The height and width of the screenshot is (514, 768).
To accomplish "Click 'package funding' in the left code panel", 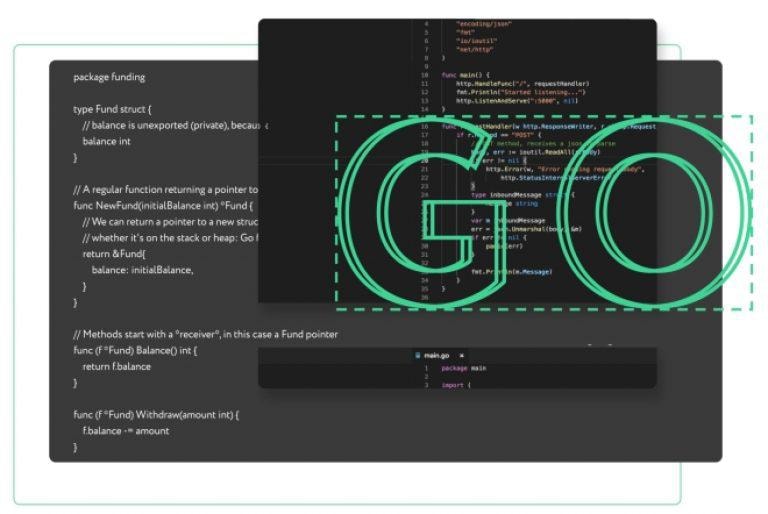I will pyautogui.click(x=109, y=77).
